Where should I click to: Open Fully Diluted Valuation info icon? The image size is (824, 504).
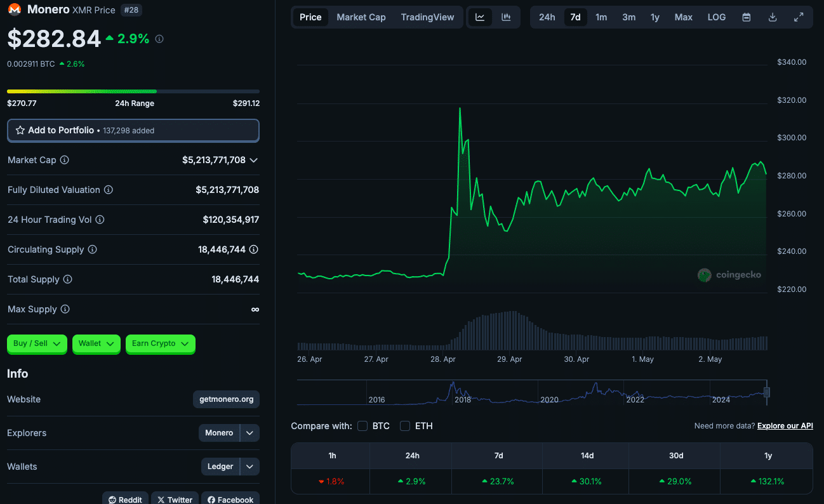[109, 190]
